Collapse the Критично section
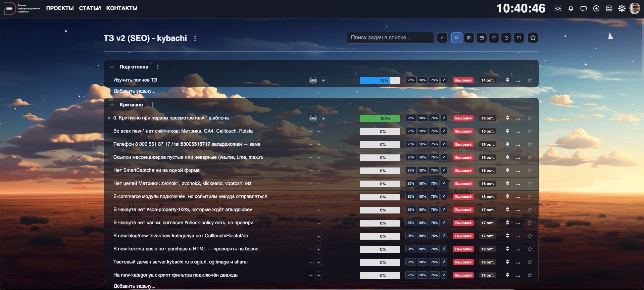Screen dimensions: 644x290 112,105
